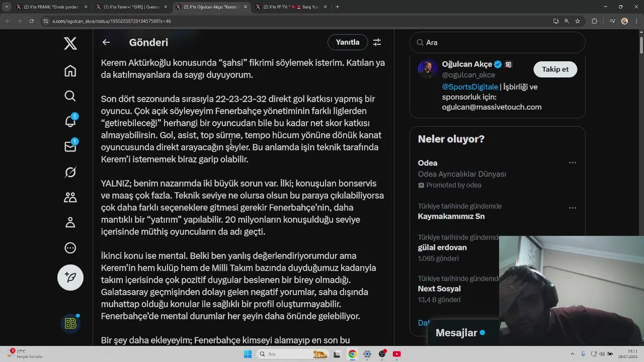
Task: Navigate back in the browser
Action: [x=8, y=21]
